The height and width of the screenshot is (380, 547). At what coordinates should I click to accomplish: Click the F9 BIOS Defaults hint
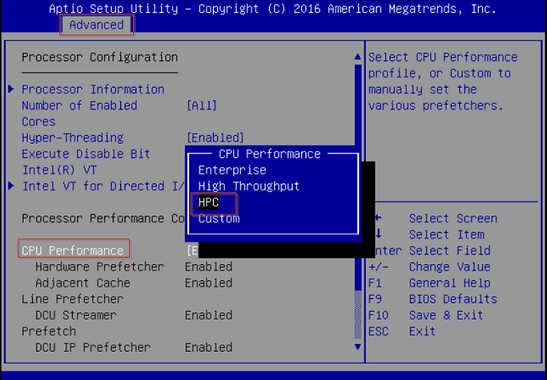tap(433, 299)
